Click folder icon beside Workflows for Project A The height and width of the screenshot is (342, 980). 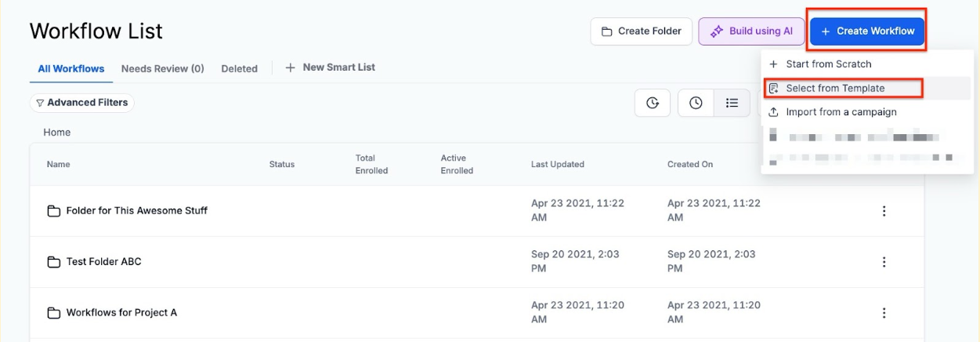[54, 313]
